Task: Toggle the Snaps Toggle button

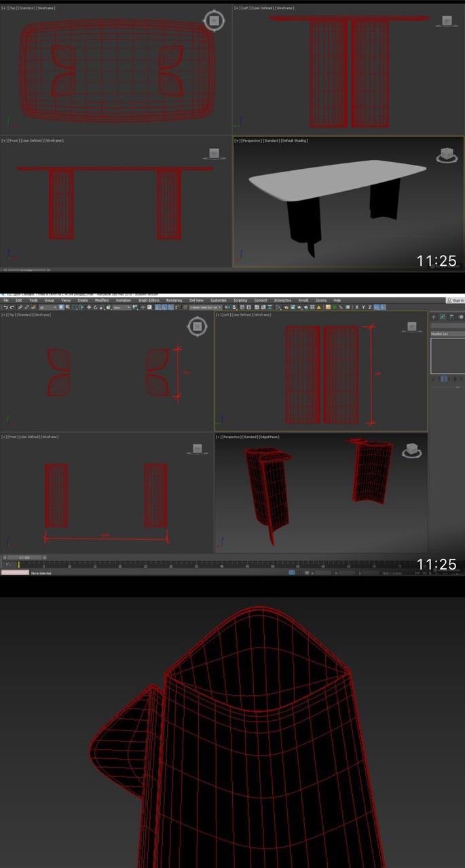Action: [157, 307]
